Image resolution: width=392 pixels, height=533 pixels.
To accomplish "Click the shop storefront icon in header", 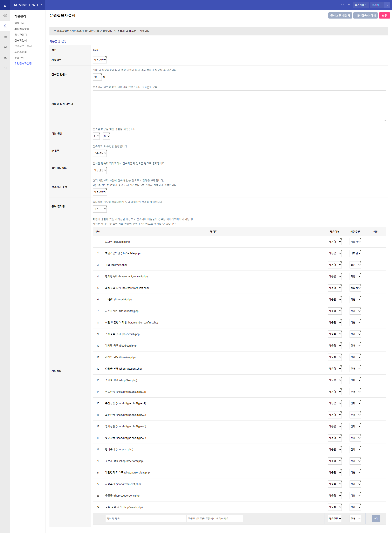I will 342,5.
